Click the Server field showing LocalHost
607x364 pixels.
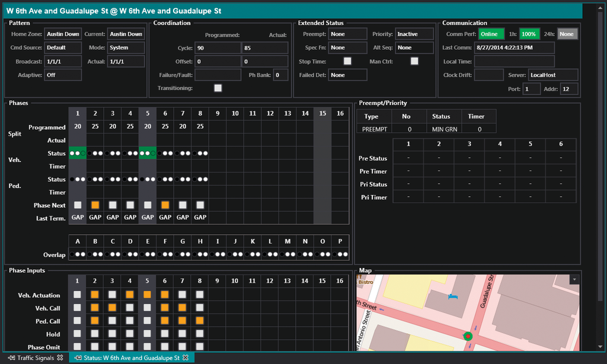coord(553,75)
